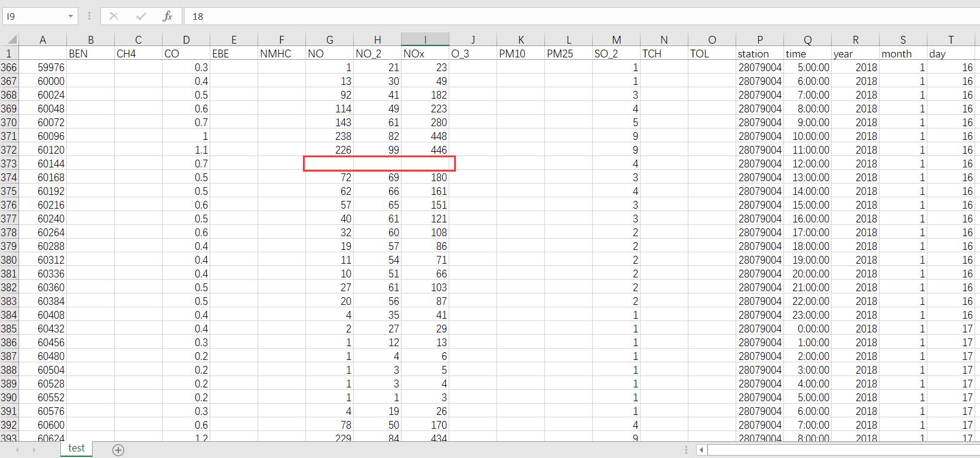Viewport: 980px width, 458px height.
Task: Add a new sheet with the plus button
Action: click(x=118, y=450)
